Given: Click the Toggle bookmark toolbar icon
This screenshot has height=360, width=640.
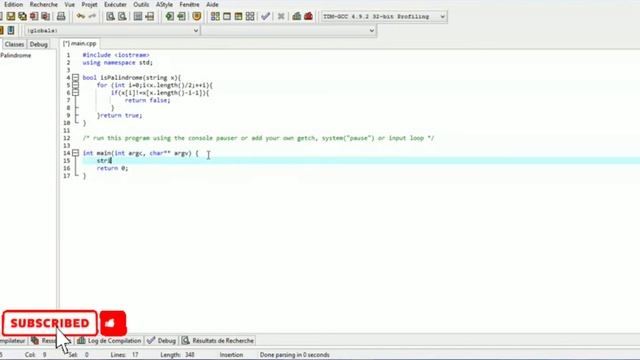Looking at the screenshot, I should pos(181,16).
